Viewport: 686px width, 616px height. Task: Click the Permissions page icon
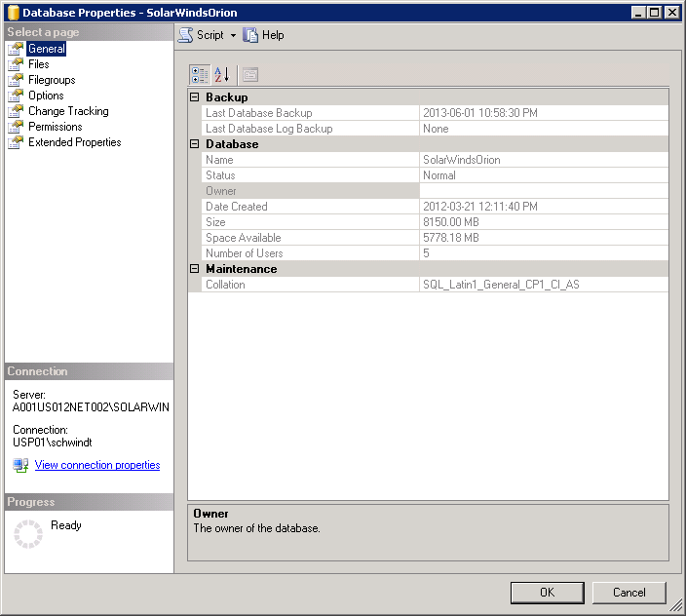point(16,127)
